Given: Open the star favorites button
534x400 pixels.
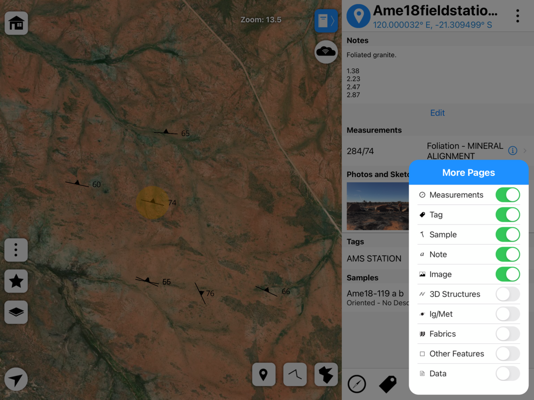Looking at the screenshot, I should click(x=16, y=281).
